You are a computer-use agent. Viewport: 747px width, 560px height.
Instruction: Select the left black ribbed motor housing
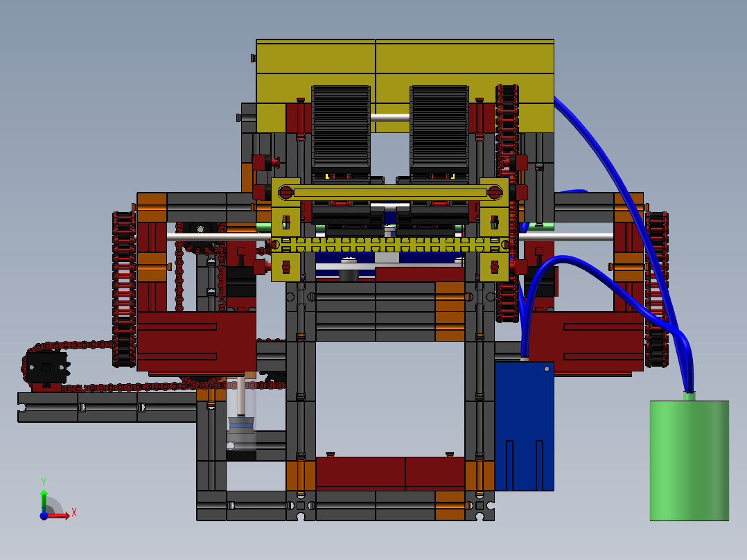(x=341, y=130)
